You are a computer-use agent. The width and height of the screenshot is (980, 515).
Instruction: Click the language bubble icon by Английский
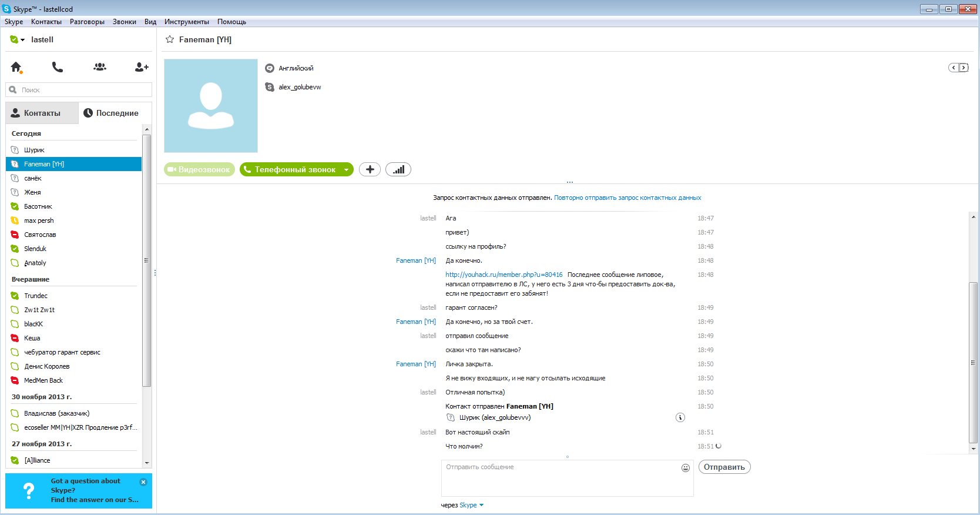(x=270, y=68)
